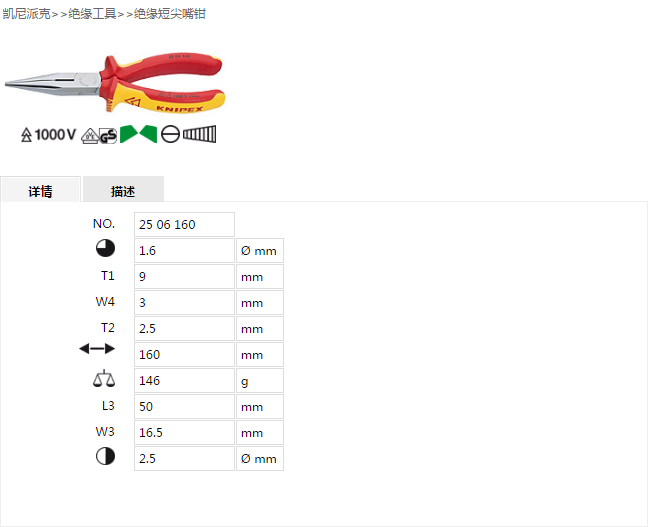The height and width of the screenshot is (527, 650).
Task: Click the double-arrow length icon
Action: coord(97,349)
